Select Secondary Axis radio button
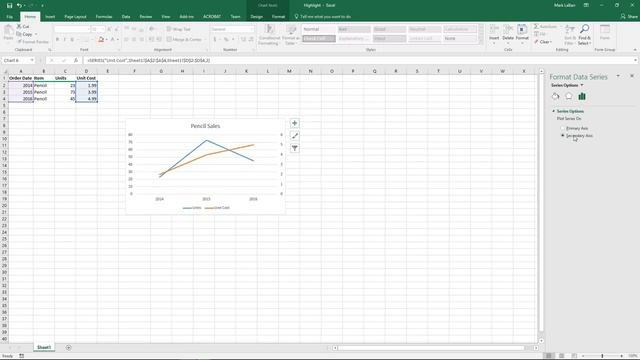 [563, 136]
